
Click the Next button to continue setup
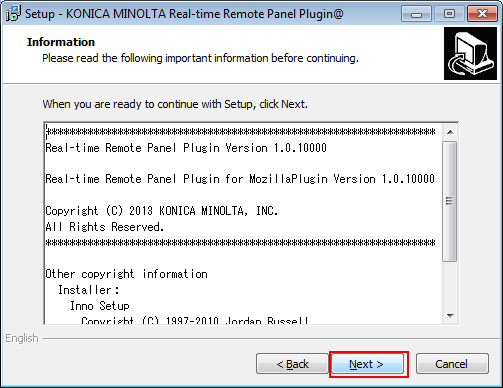click(367, 364)
